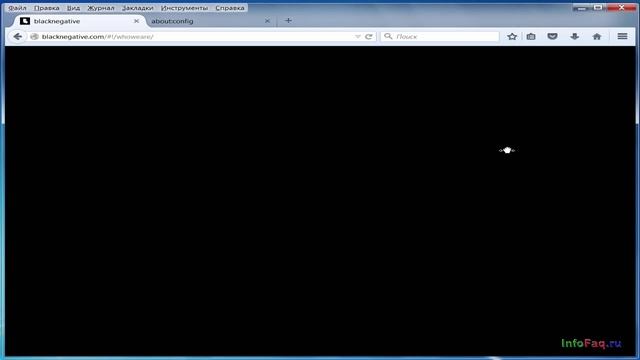
Task: Open the Справка menu
Action: [x=230, y=8]
